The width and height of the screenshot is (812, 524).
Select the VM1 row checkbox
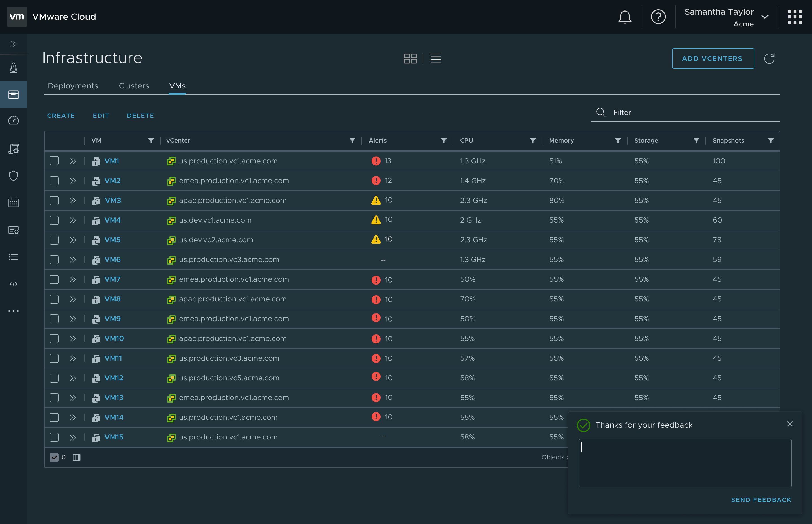(x=54, y=161)
